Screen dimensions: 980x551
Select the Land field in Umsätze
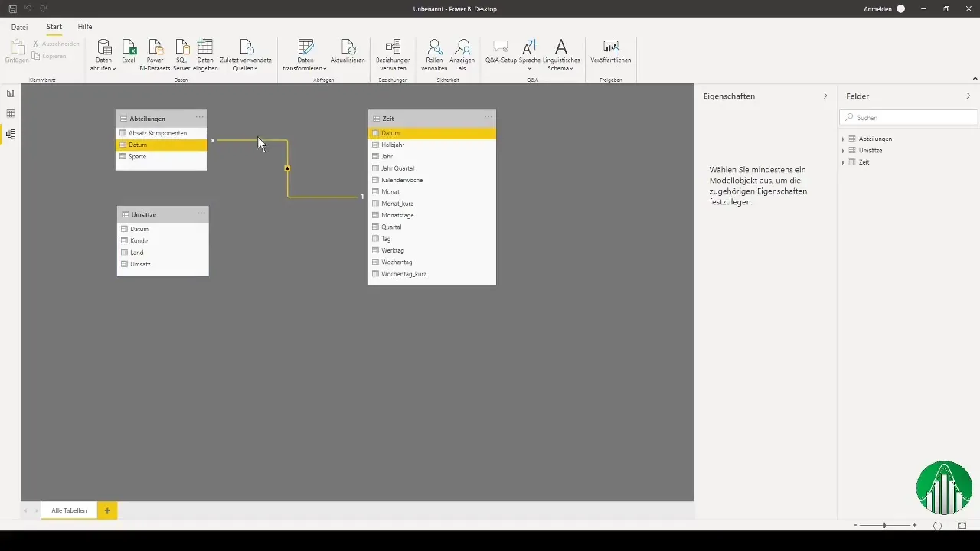(162, 253)
